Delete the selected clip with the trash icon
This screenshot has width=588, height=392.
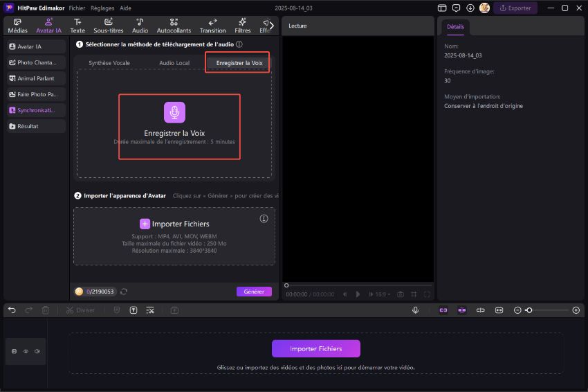click(x=46, y=310)
